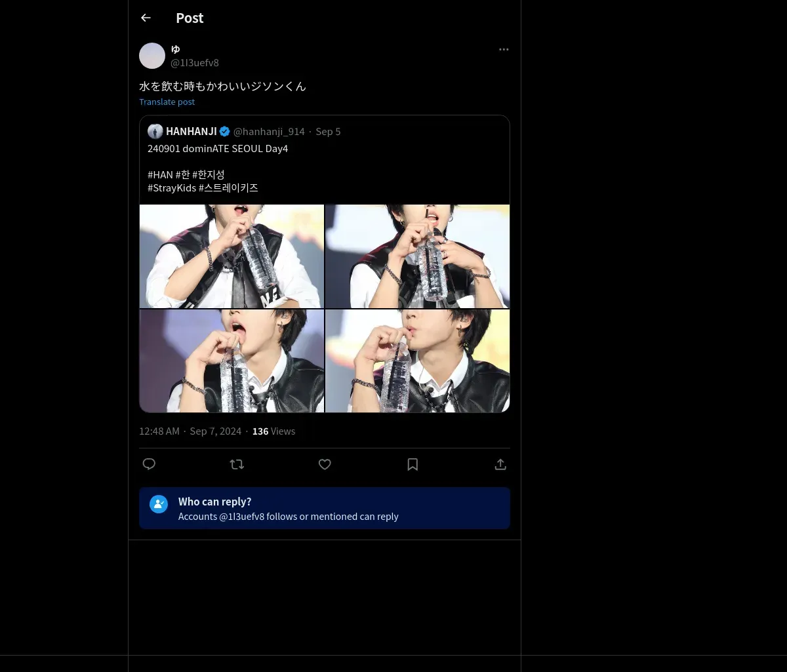View the bottom-left quoted photo
Screen dimensions: 787x672
point(232,361)
